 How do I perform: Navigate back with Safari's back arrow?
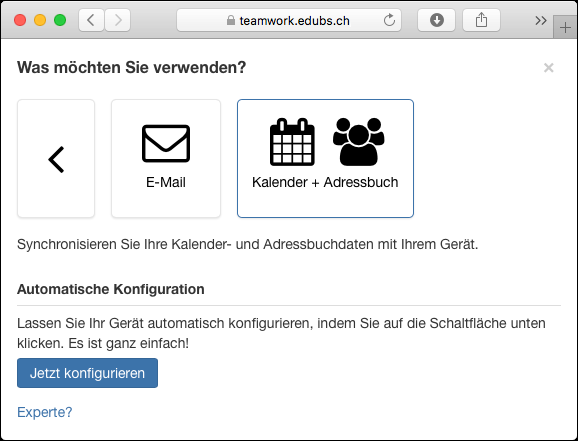91,20
